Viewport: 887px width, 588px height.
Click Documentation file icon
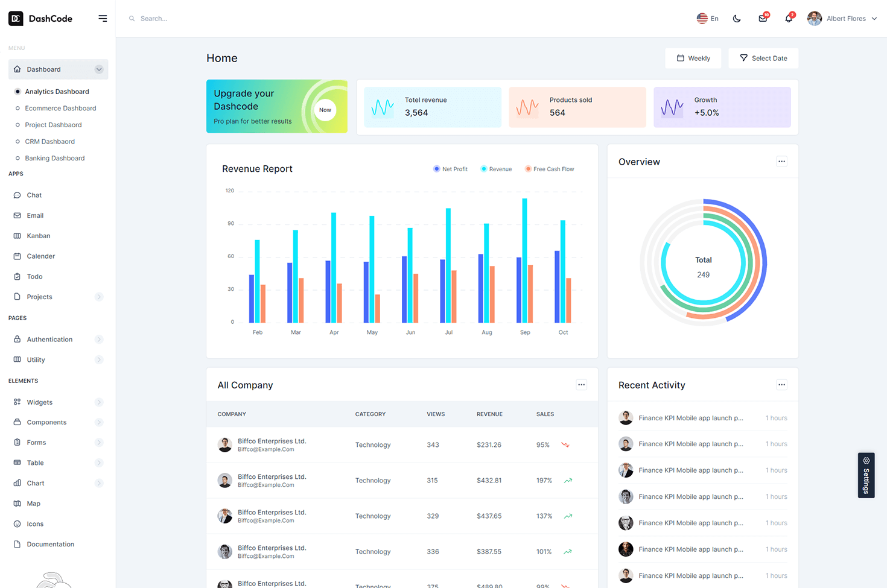17,544
